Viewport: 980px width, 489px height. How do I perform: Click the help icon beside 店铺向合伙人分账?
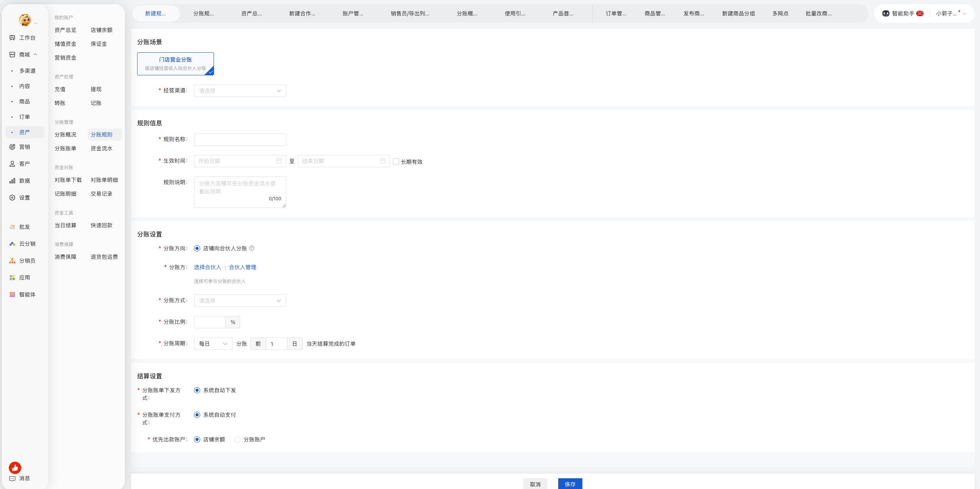tap(252, 248)
